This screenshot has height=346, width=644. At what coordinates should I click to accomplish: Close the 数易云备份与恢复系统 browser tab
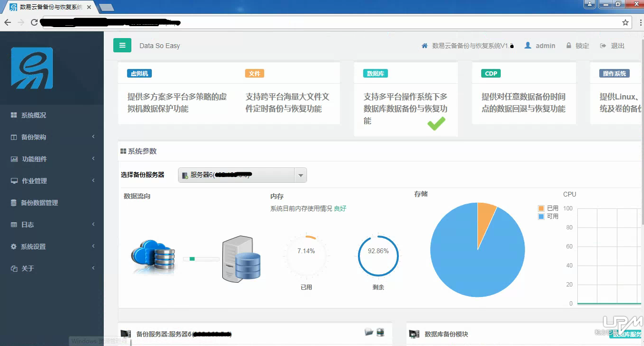(89, 8)
